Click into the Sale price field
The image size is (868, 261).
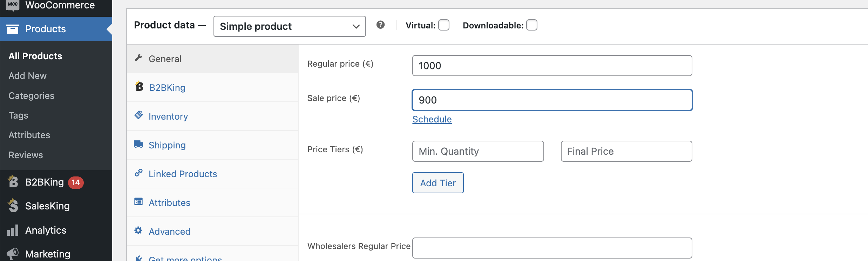click(x=552, y=100)
